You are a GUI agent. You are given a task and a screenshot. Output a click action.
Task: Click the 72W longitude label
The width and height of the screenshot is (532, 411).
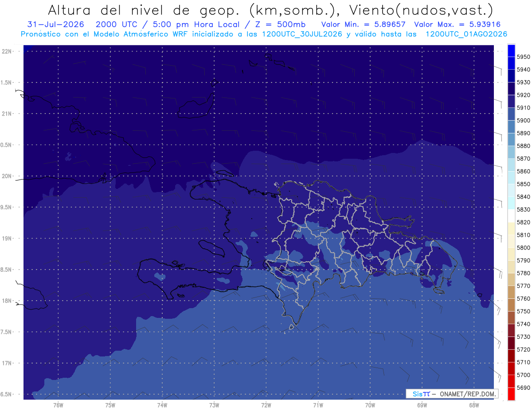[x=266, y=405]
